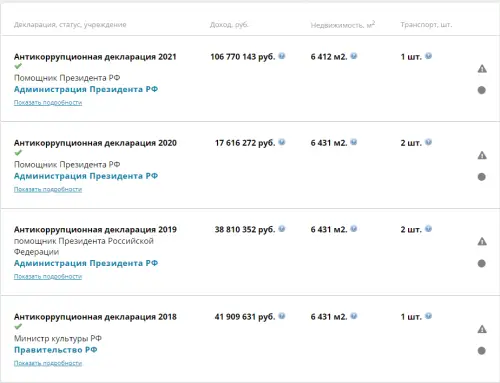This screenshot has width=500, height=383.
Task: Expand Показать подробности for the 2020 declaration
Action: [48, 189]
